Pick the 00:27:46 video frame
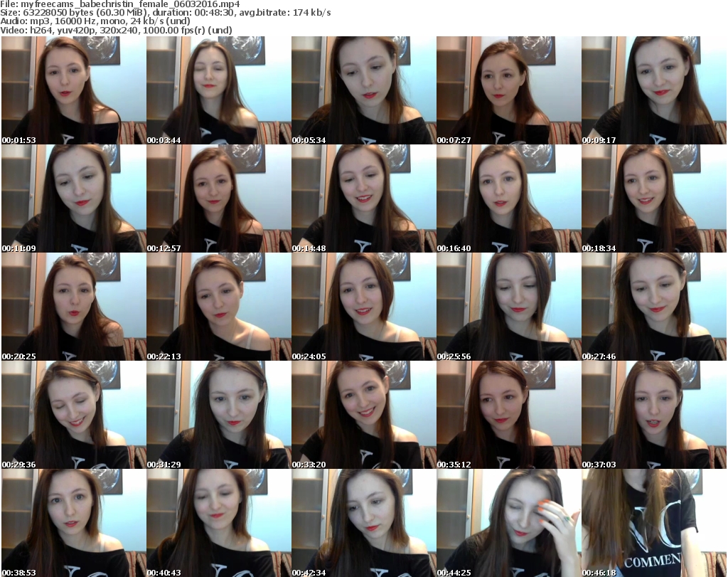This screenshot has width=728, height=577. (x=654, y=307)
